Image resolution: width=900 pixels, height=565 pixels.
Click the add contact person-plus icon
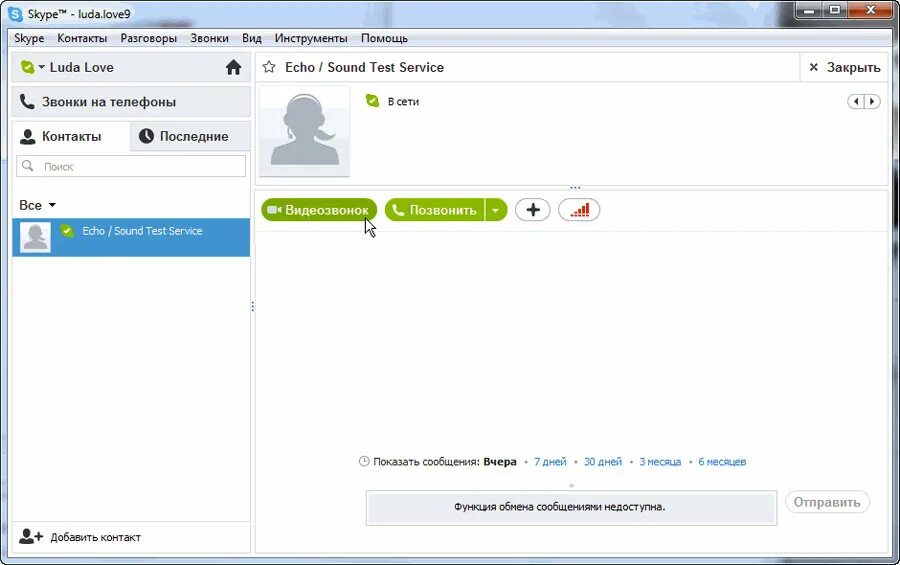30,536
